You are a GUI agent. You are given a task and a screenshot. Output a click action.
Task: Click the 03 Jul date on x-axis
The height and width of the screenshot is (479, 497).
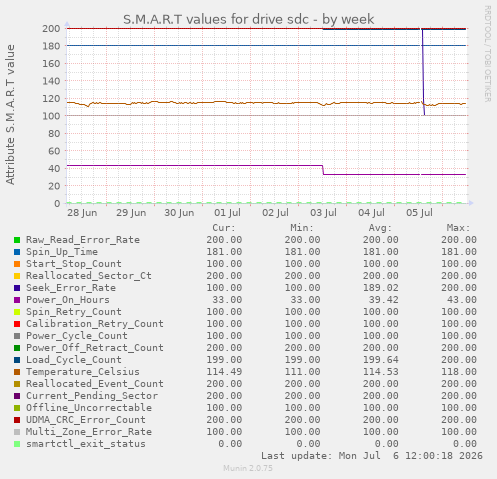pyautogui.click(x=323, y=213)
